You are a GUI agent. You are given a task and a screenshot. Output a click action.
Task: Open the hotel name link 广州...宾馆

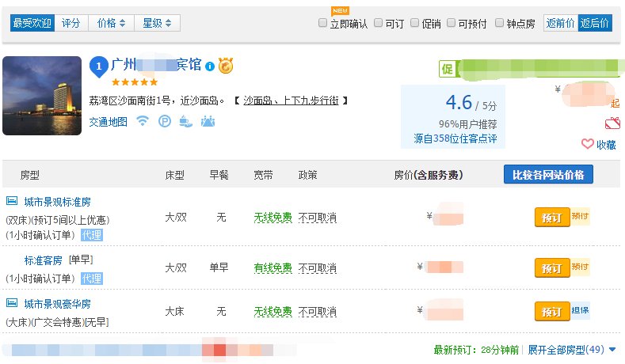pyautogui.click(x=156, y=65)
